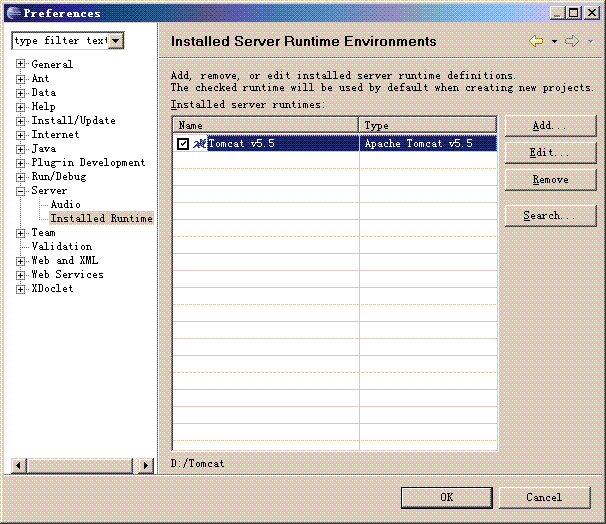Screen dimensions: 606x524
Task: Click the D:/Tomcat path text
Action: (197, 463)
